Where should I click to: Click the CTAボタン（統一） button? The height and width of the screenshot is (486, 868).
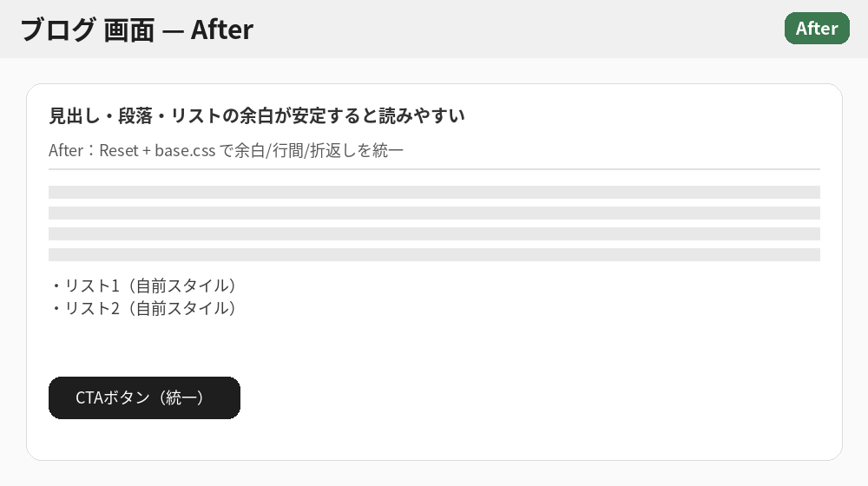pos(144,397)
